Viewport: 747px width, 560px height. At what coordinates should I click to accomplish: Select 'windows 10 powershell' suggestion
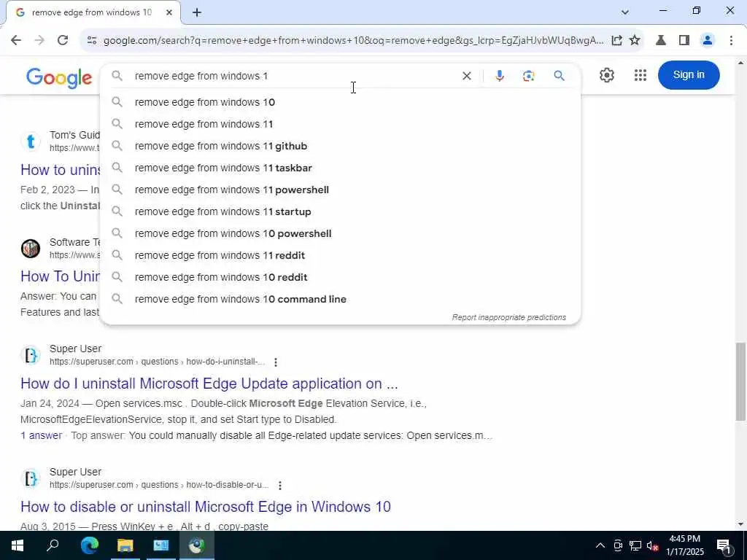tap(341, 234)
